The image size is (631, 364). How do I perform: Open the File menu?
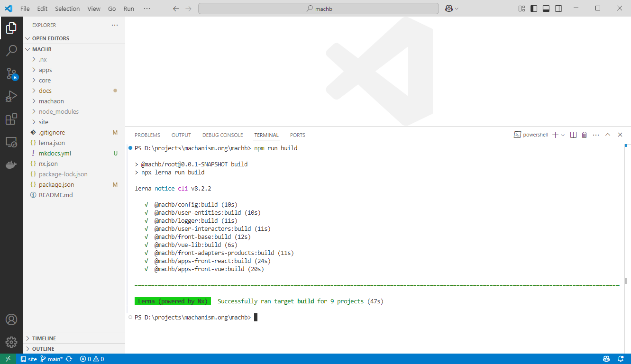[x=25, y=9]
